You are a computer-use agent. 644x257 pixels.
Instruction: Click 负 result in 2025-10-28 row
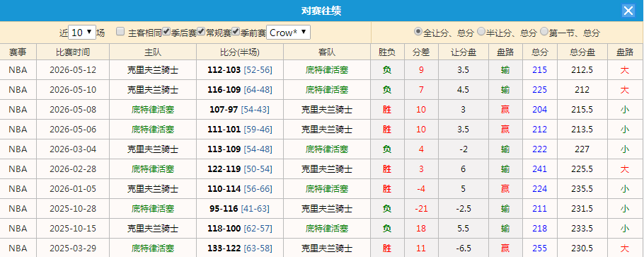387,209
